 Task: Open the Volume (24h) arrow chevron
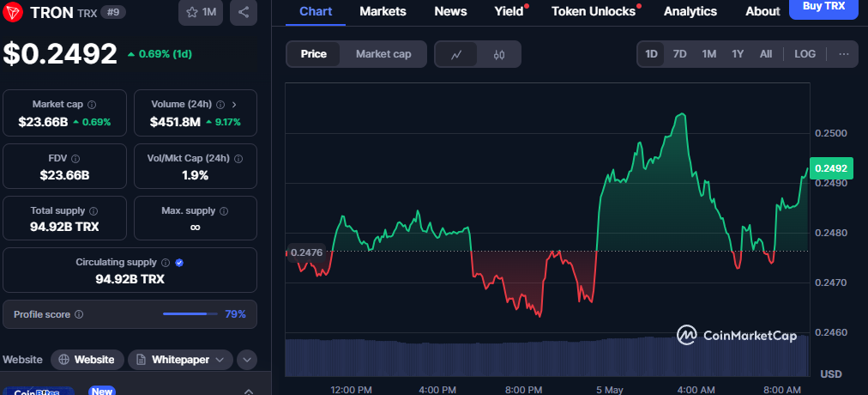pyautogui.click(x=234, y=104)
